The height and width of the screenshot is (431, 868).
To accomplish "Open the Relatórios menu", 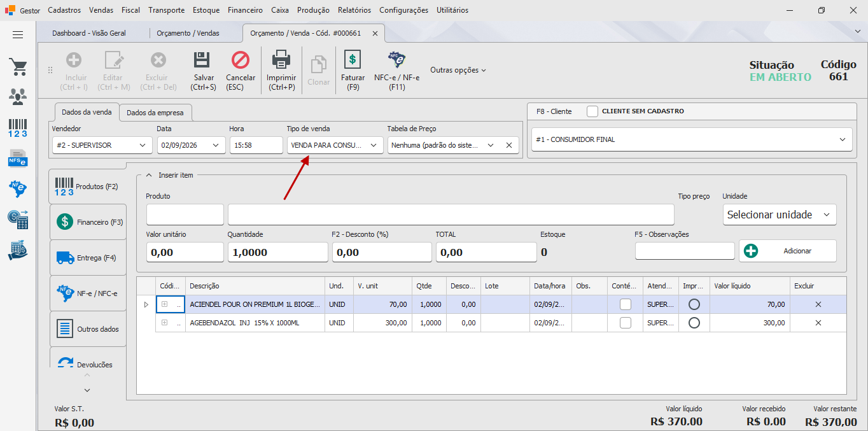I will pyautogui.click(x=354, y=10).
